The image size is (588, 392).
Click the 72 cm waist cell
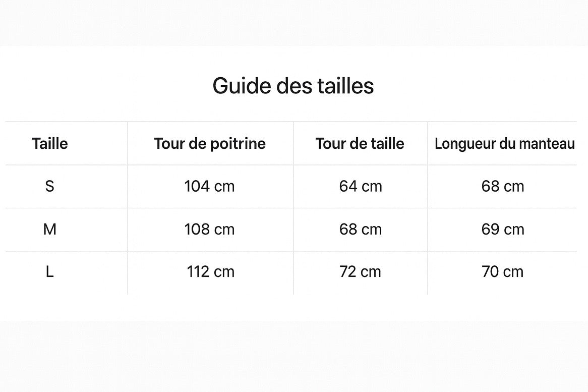click(x=361, y=272)
